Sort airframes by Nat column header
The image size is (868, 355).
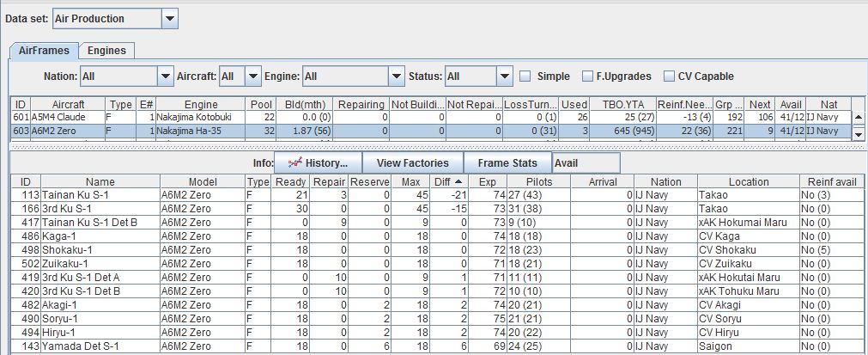coord(829,104)
